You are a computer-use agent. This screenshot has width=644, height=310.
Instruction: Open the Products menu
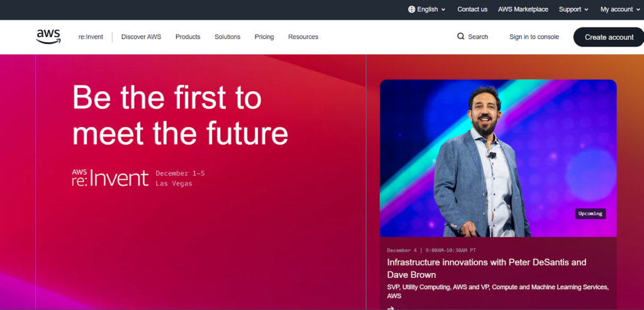[187, 37]
